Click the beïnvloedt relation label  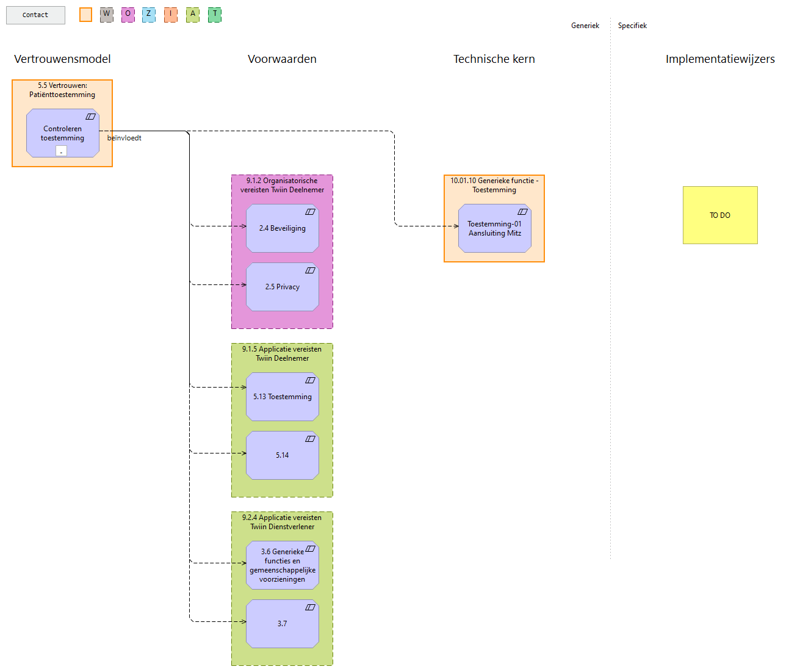[124, 138]
